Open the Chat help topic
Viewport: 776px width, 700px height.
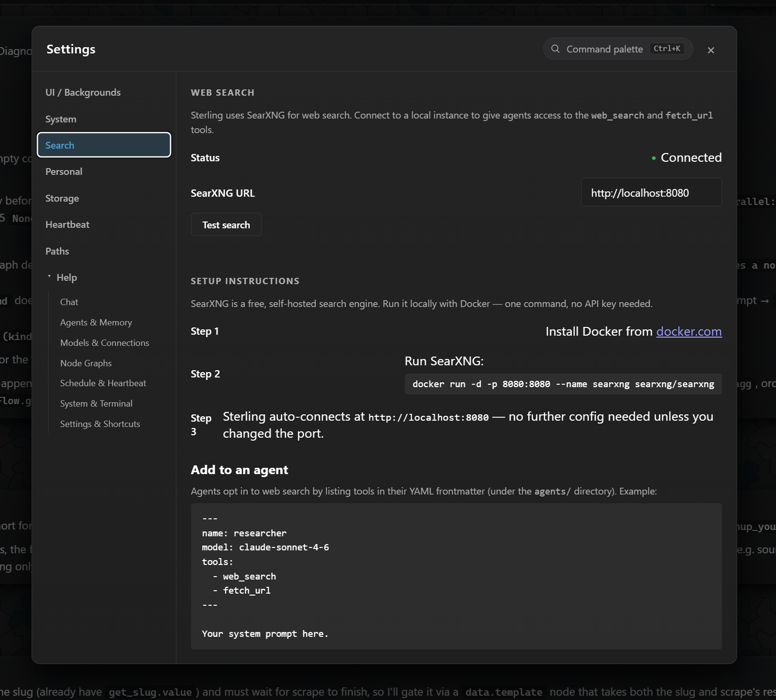[69, 302]
